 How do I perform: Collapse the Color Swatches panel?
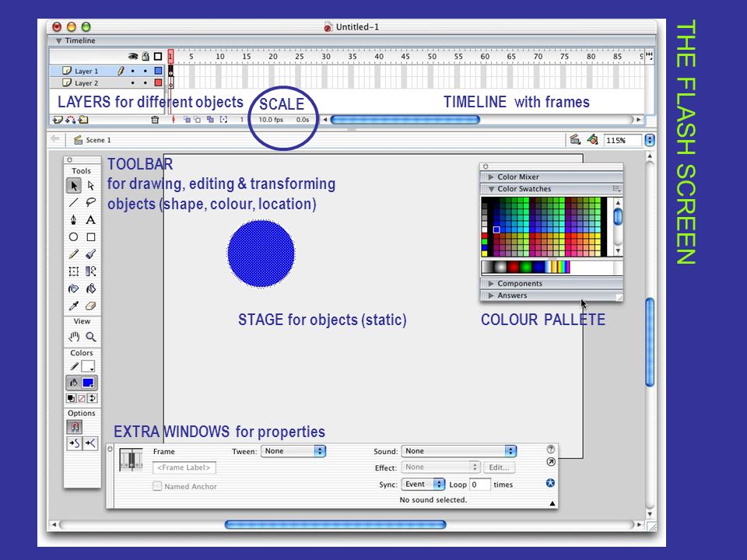491,189
